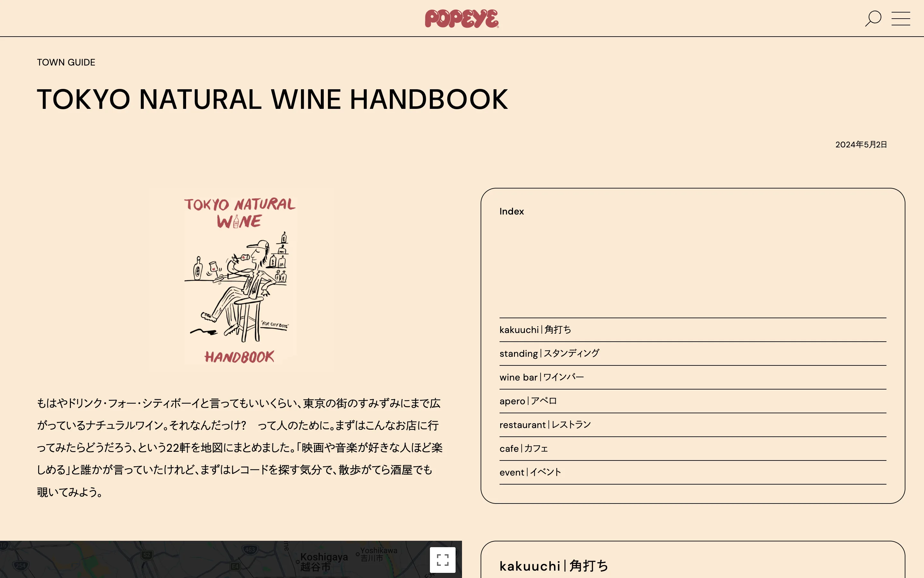Click the TOKYO NATURAL WINE HANDBOOK headline
924x578 pixels.
272,100
